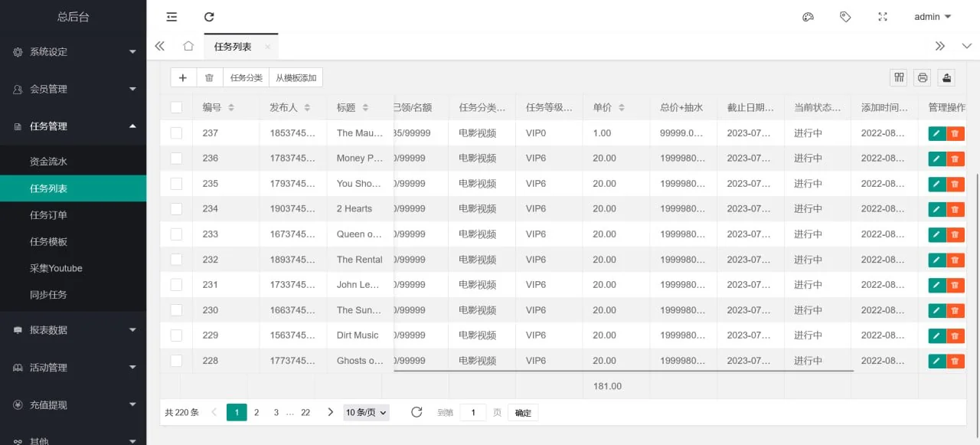Expand the 系统设定 sidebar menu

pyautogui.click(x=73, y=52)
